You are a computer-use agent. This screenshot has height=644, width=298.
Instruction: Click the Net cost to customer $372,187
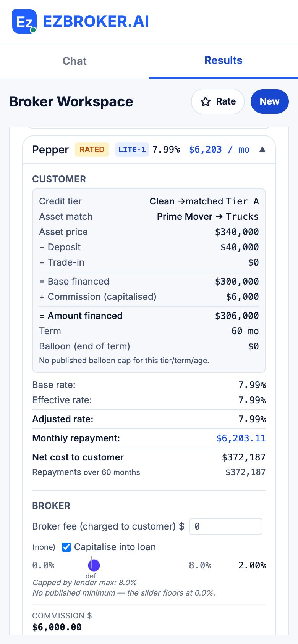coord(244,457)
